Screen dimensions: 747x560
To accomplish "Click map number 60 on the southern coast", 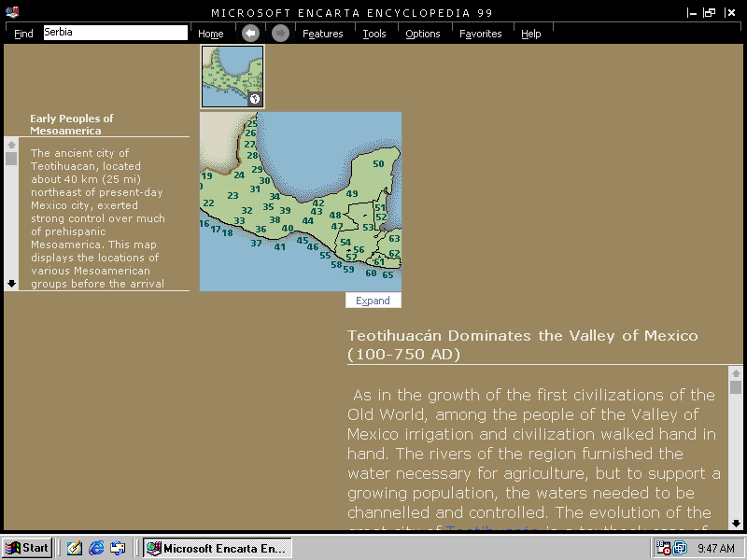I will (371, 273).
